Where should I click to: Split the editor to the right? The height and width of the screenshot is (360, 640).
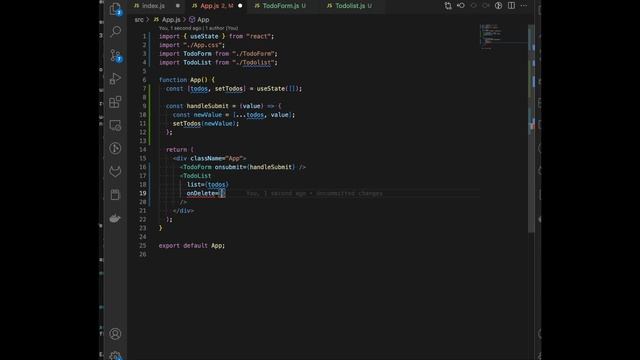click(511, 6)
